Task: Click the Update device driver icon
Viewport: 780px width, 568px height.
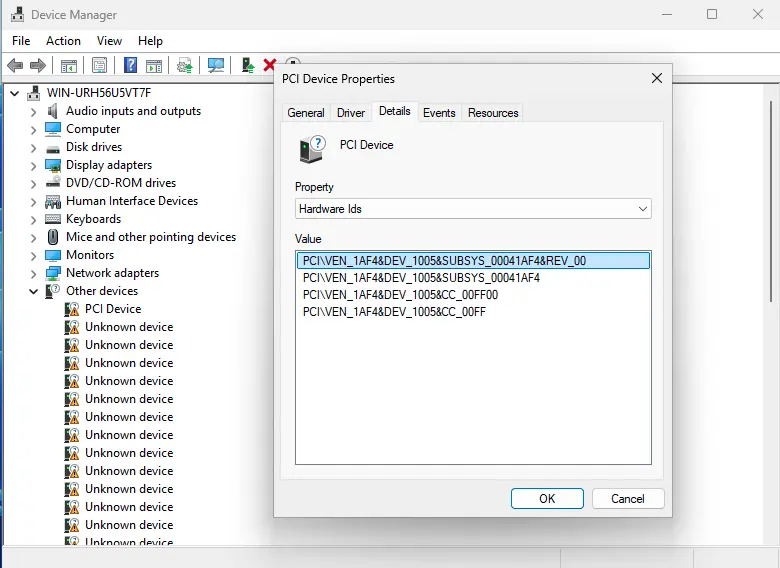Action: 184,66
